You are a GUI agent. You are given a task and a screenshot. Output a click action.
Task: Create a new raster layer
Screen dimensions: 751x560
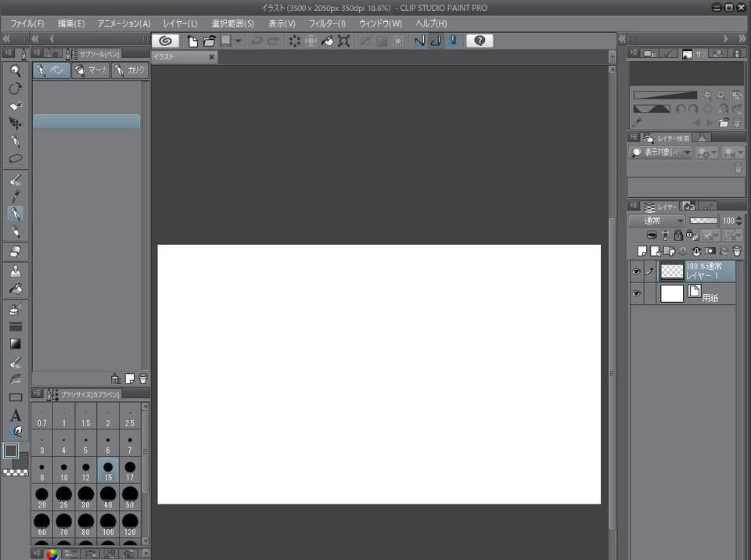[x=641, y=250]
